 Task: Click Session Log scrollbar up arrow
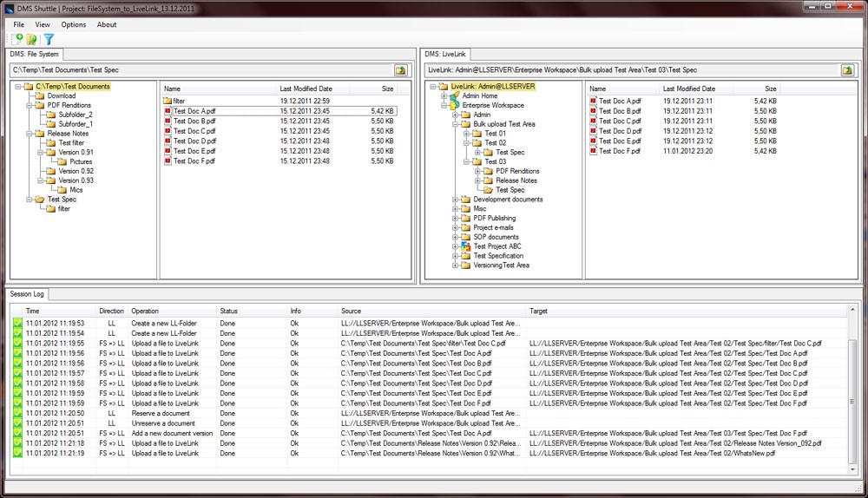point(852,310)
